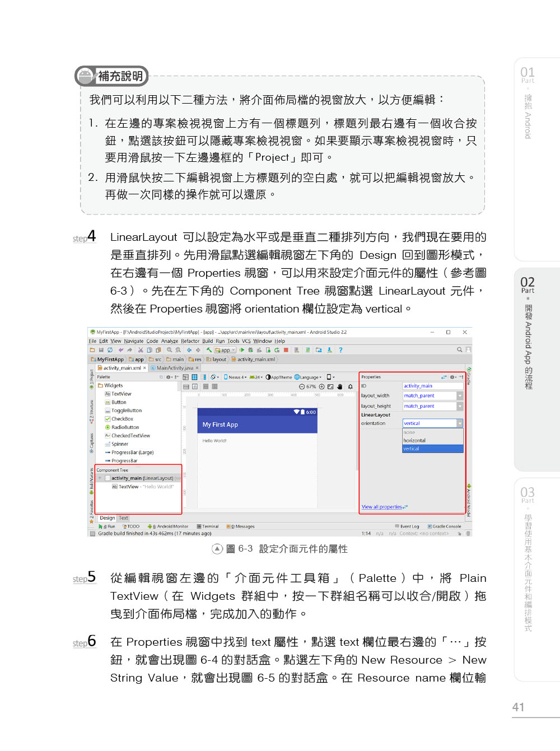Select the Design editor tab
Viewport: 560px width, 751px height.
click(108, 518)
